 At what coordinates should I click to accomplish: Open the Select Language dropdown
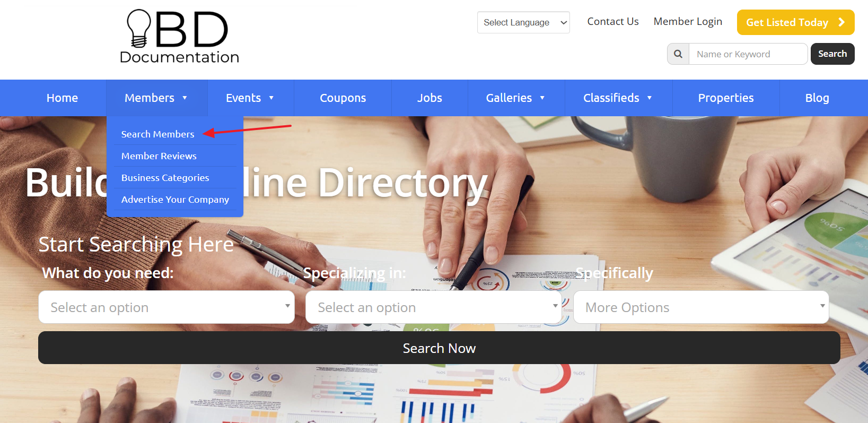coord(523,22)
